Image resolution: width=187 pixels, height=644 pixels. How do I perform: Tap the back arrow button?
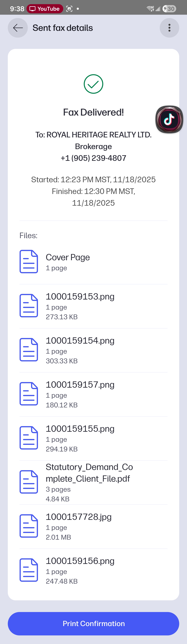click(18, 28)
